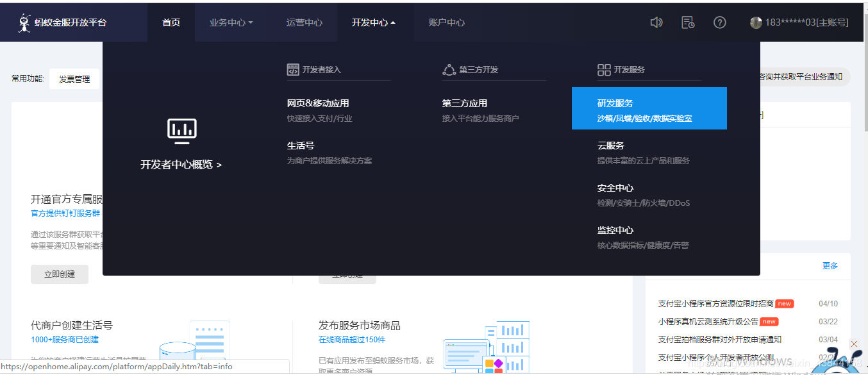This screenshot has height=375, width=868.
Task: Click the 生活号 illustration thumbnail
Action: pyautogui.click(x=195, y=347)
